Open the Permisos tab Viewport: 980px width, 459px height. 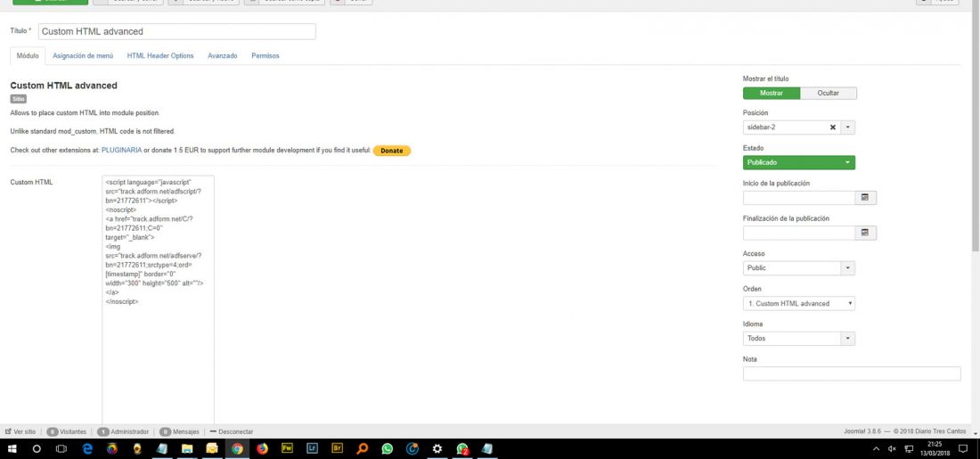point(265,55)
